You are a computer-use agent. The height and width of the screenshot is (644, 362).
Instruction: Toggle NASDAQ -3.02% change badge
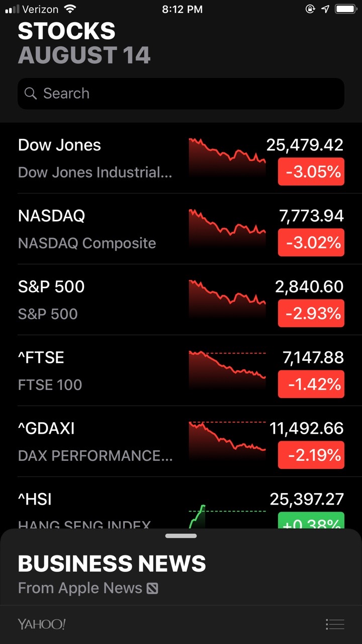311,243
